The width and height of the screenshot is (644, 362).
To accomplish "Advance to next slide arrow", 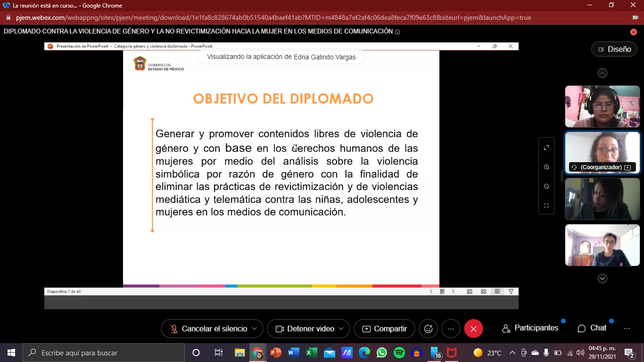I will click(454, 291).
